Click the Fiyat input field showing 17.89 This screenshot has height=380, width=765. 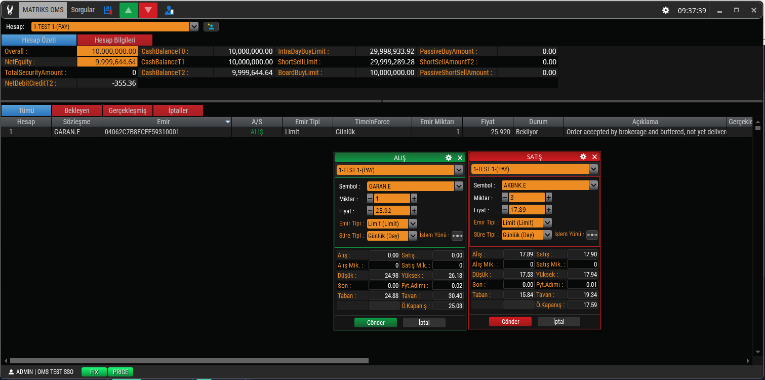(526, 210)
